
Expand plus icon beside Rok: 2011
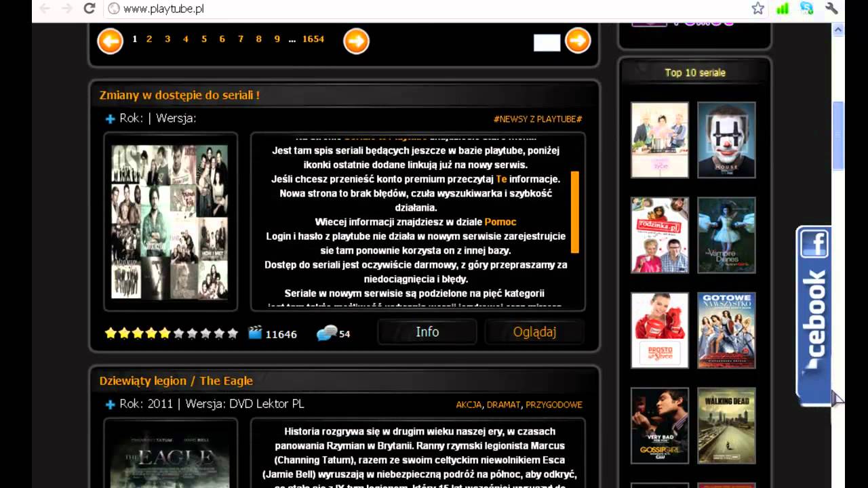point(111,405)
